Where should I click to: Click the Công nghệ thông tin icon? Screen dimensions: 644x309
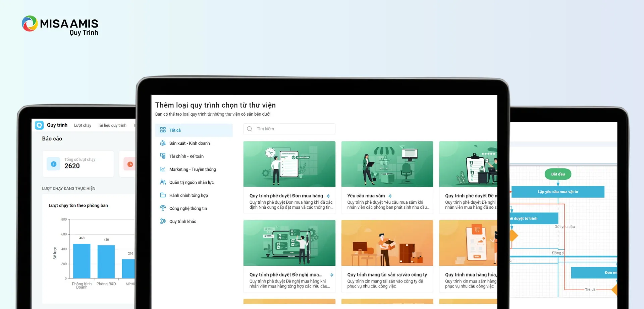click(x=163, y=208)
